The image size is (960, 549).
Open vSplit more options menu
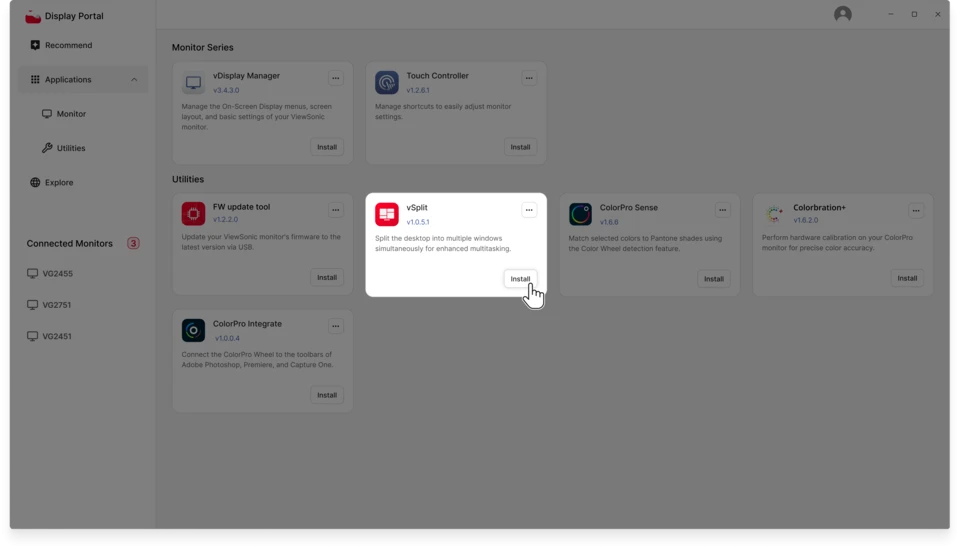click(x=529, y=210)
